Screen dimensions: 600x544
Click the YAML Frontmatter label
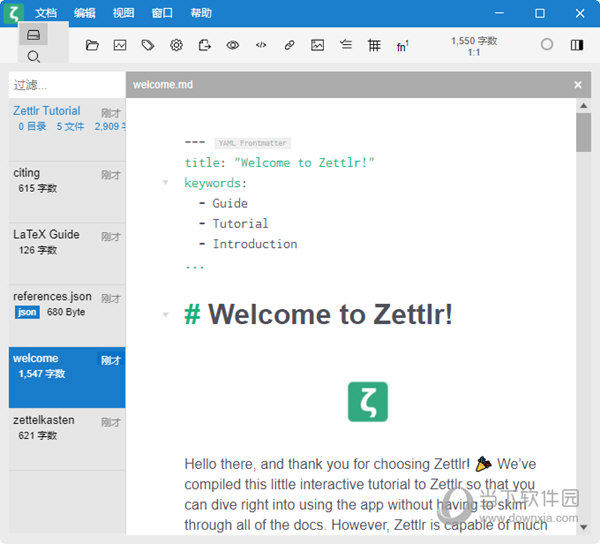point(253,143)
